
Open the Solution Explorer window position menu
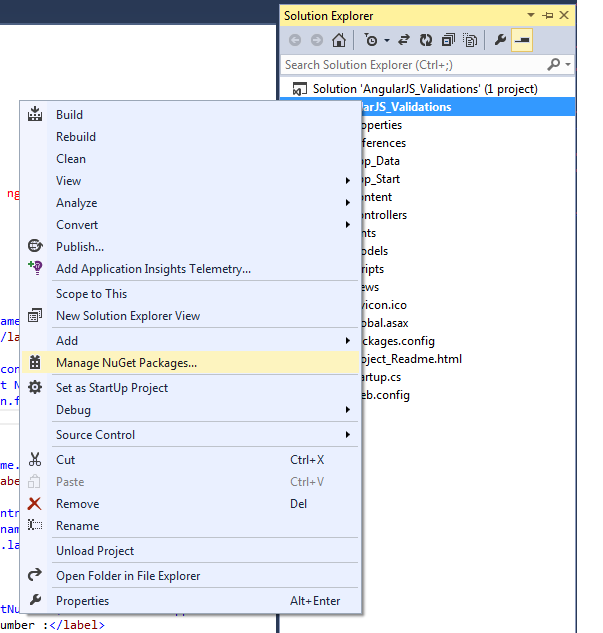531,15
